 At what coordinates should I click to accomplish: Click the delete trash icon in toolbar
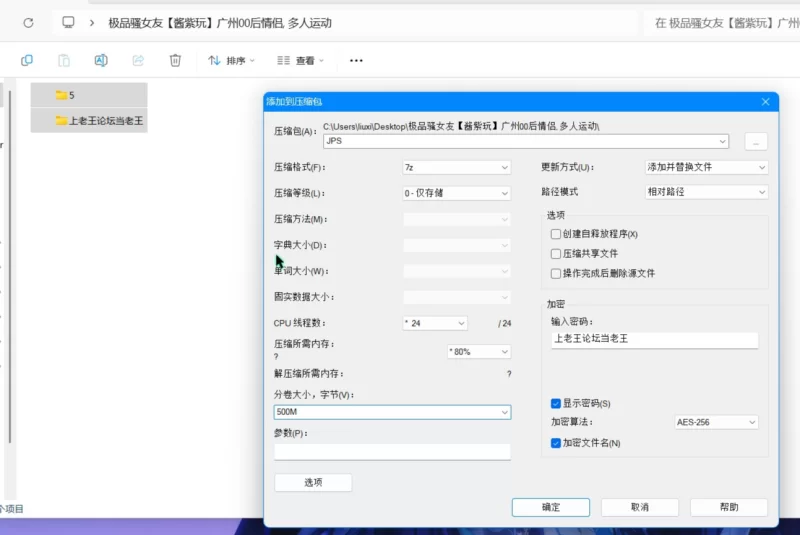[x=175, y=60]
